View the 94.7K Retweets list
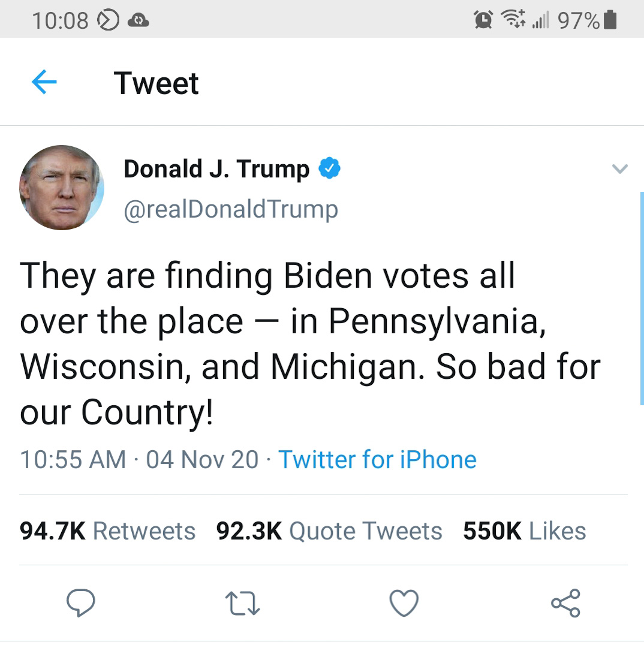This screenshot has width=644, height=648. 107,531
